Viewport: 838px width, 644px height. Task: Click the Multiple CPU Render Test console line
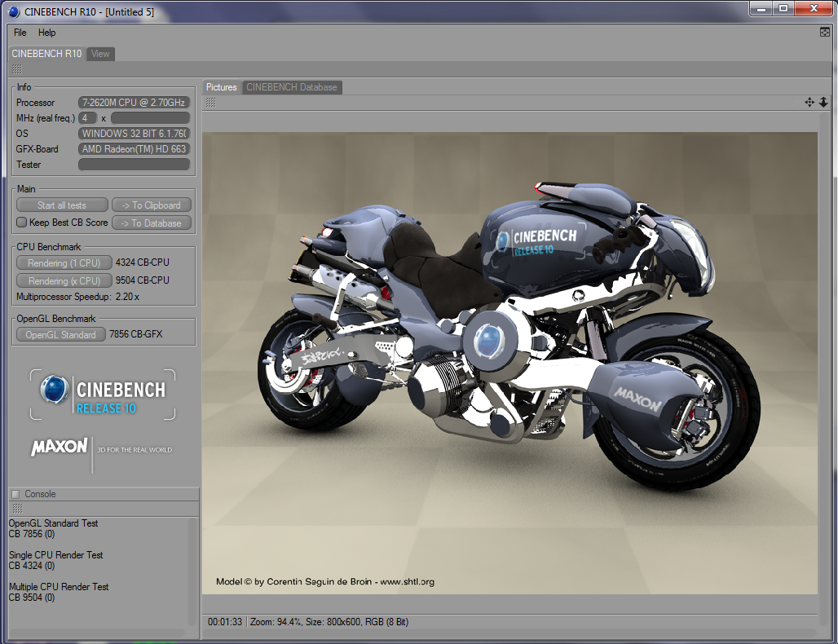pos(59,587)
